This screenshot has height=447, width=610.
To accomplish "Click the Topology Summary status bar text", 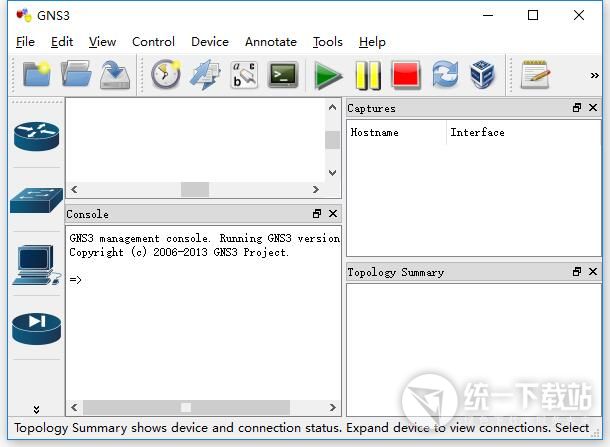I will point(301,428).
